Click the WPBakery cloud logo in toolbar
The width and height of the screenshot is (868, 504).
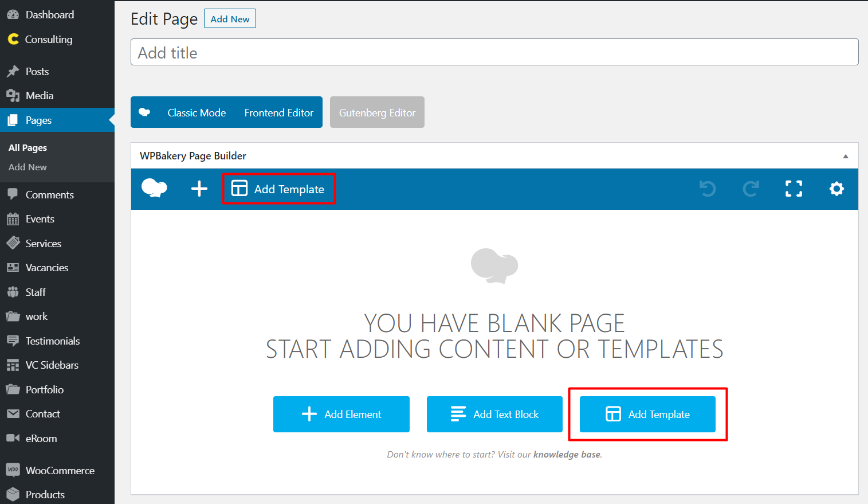click(154, 188)
